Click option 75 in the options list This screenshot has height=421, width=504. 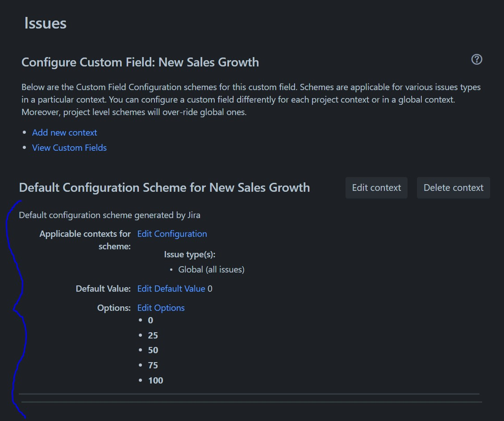[153, 365]
